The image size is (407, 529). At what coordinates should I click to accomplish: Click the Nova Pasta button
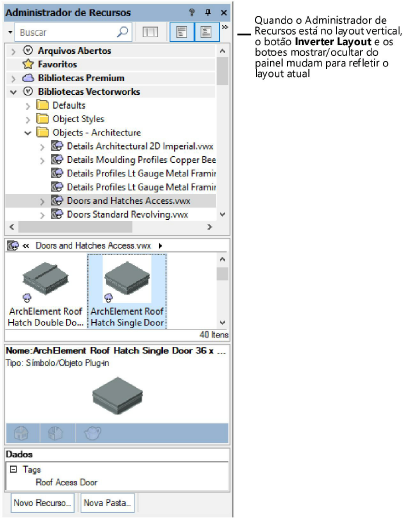[x=107, y=503]
